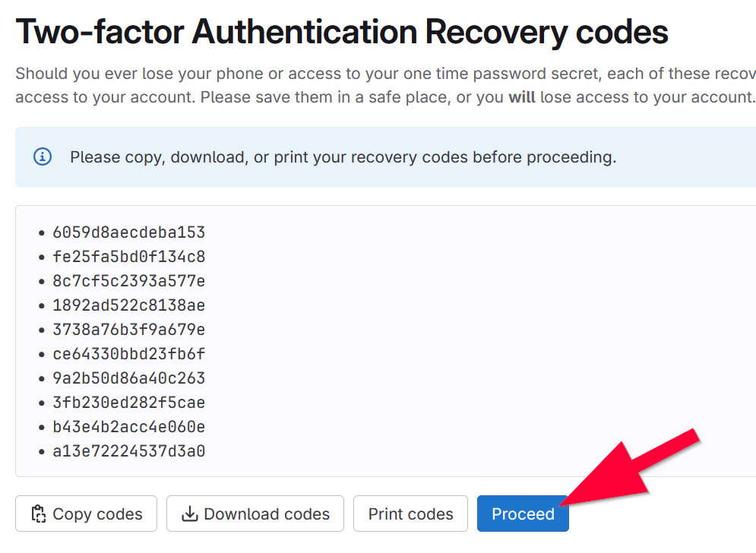
Task: Click the download arrow icon on Download codes
Action: (x=189, y=514)
